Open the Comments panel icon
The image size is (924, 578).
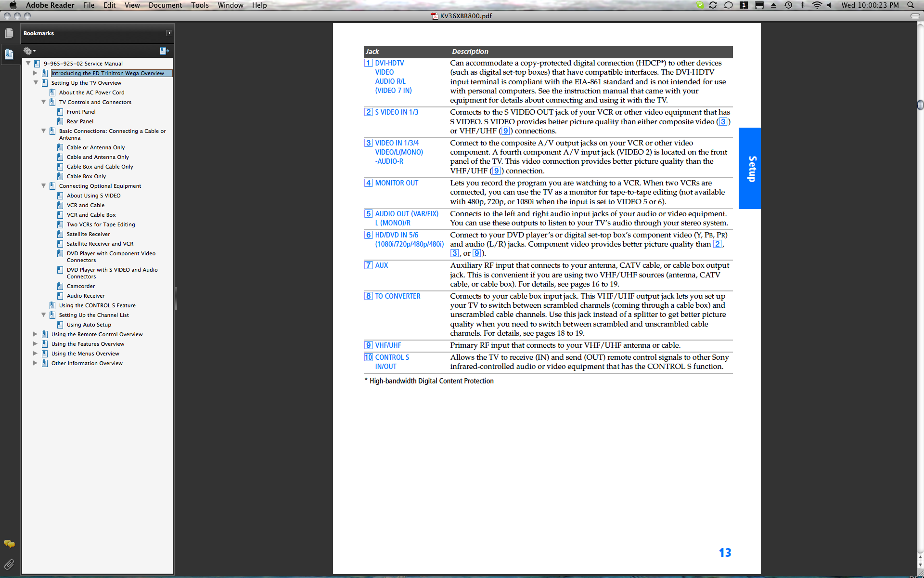click(x=9, y=544)
